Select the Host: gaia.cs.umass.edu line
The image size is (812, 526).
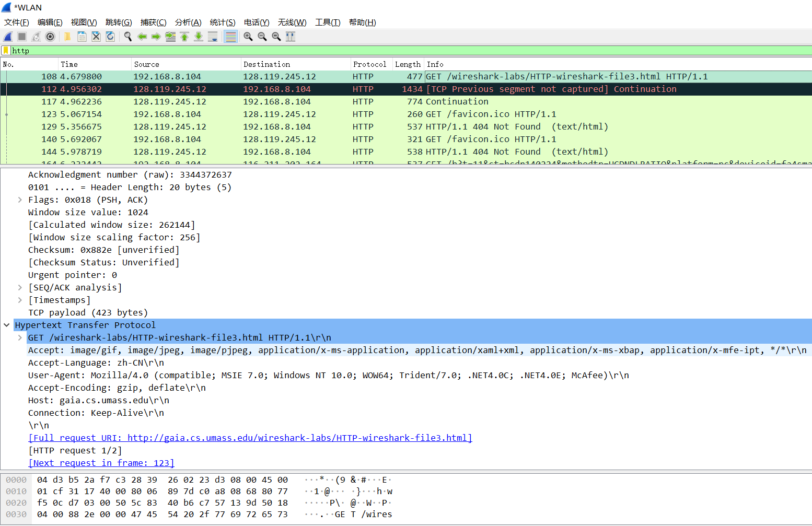(99, 401)
